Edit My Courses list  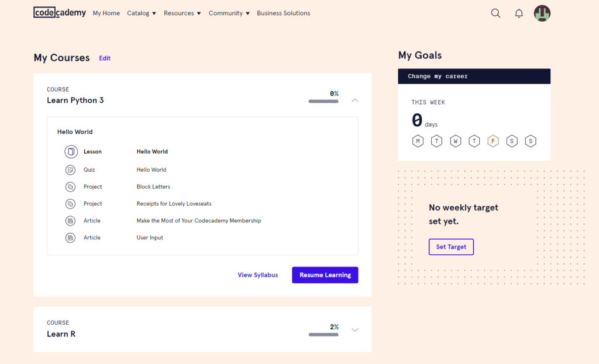[x=105, y=58]
